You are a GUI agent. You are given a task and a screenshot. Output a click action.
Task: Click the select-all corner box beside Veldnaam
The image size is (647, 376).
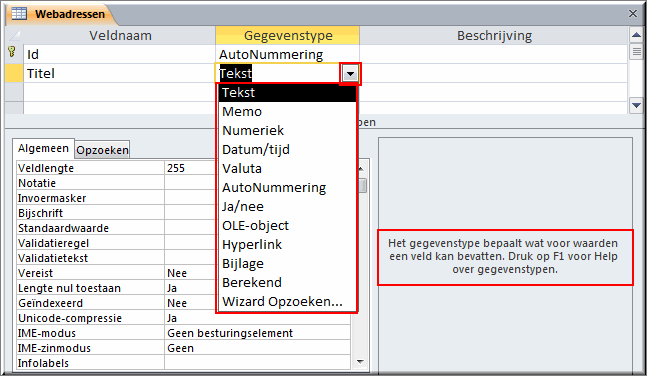tap(14, 35)
